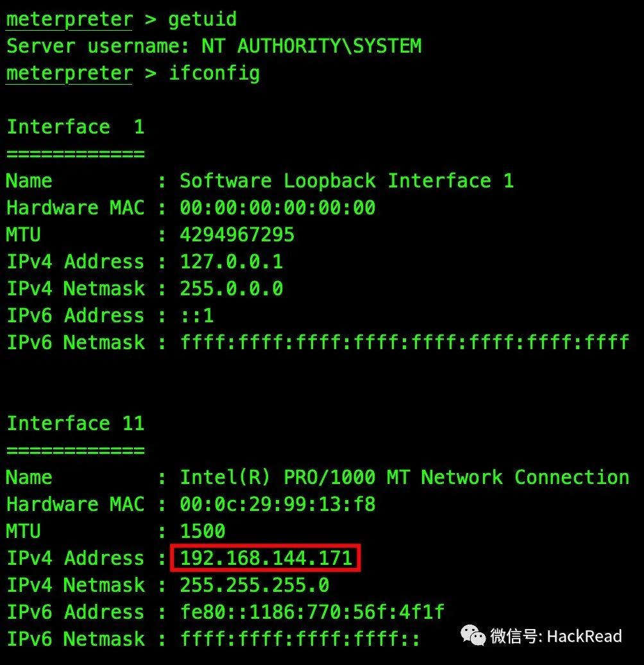The image size is (644, 665).
Task: Click the red-boxed IP 192.168.144.171
Action: coord(266,558)
